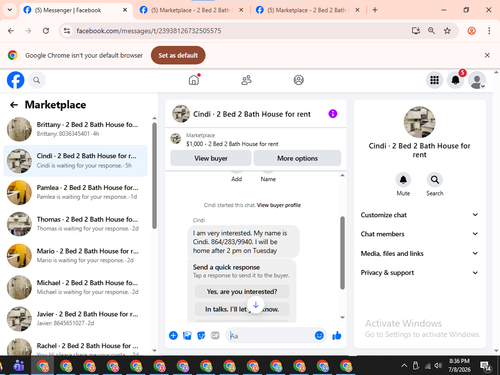This screenshot has width=500, height=375.
Task: Click the Facebook logo icon
Action: (15, 80)
